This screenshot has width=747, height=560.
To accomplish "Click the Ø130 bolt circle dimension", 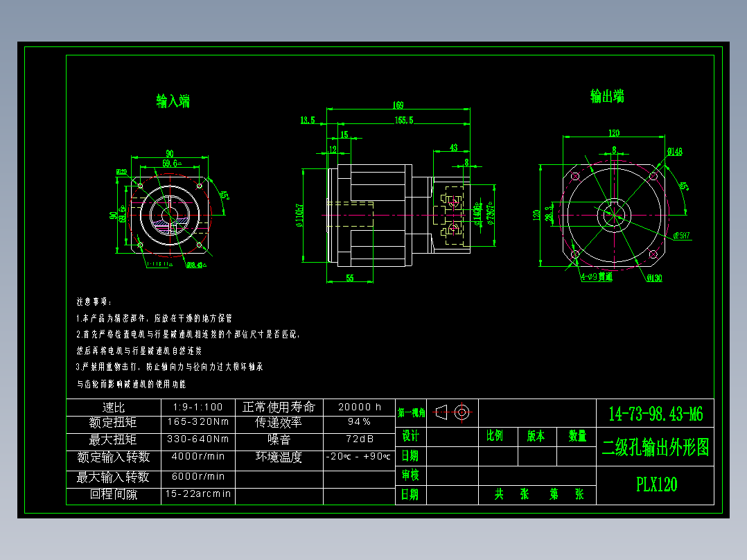I will tap(655, 277).
